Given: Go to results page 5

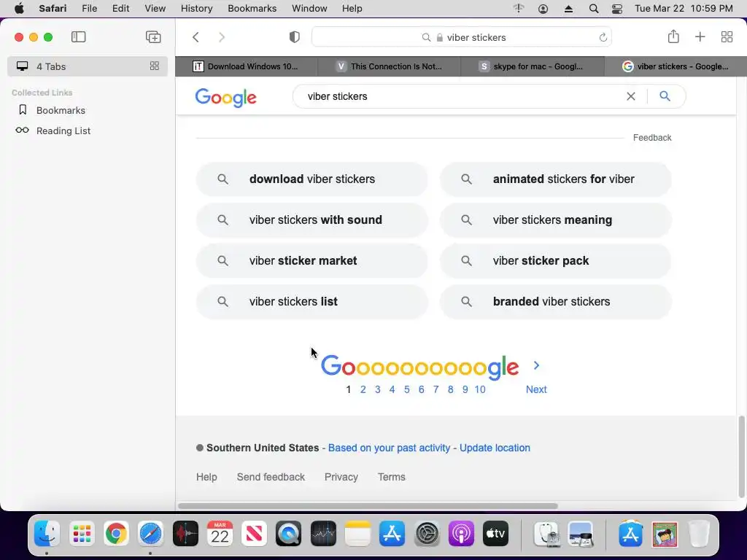Looking at the screenshot, I should tap(407, 389).
